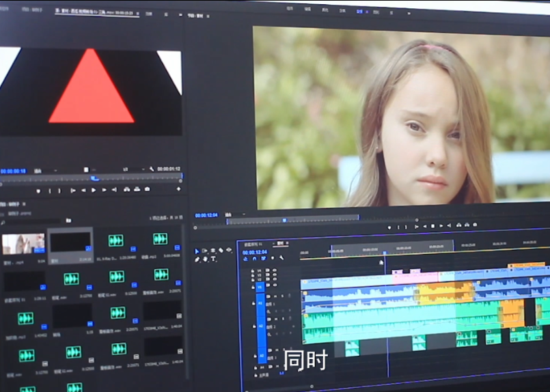
Task: Toggle the V1 video track target
Action: [261, 288]
